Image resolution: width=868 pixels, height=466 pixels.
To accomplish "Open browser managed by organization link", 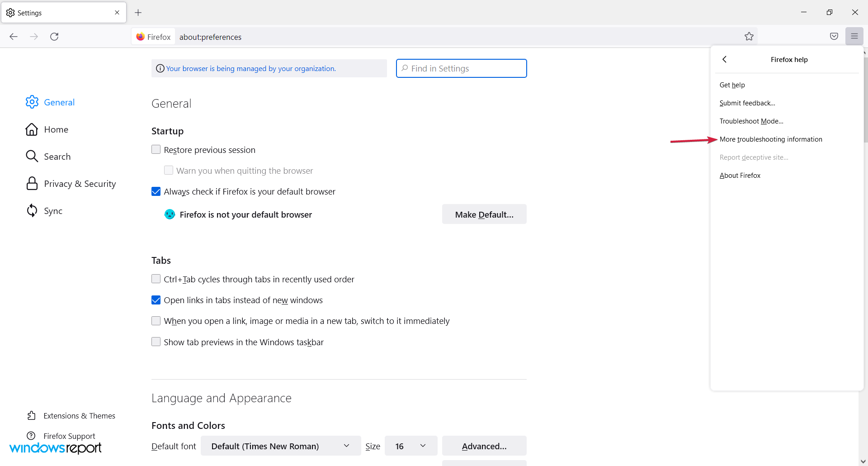I will coord(251,68).
